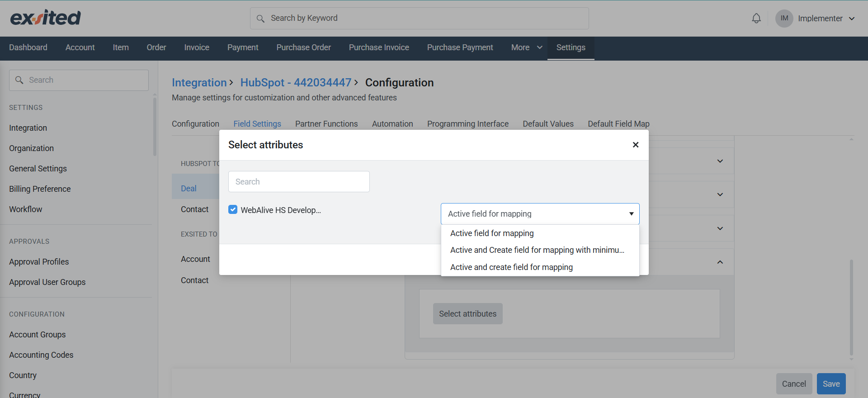The width and height of the screenshot is (868, 398).
Task: Switch to the Field Settings tab
Action: (x=257, y=124)
